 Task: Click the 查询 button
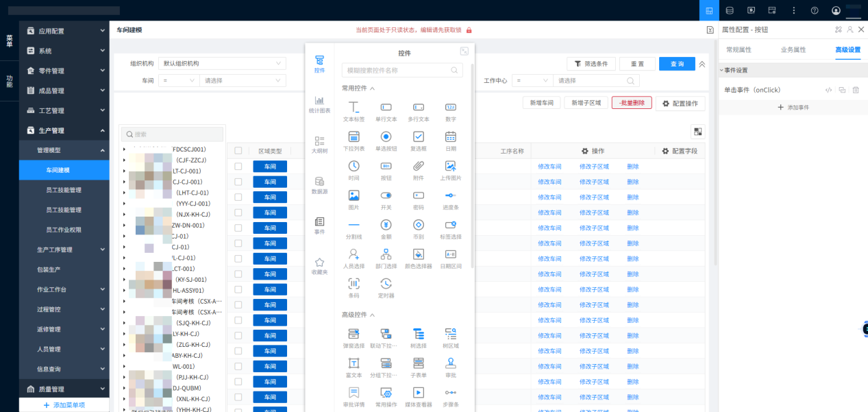(676, 63)
